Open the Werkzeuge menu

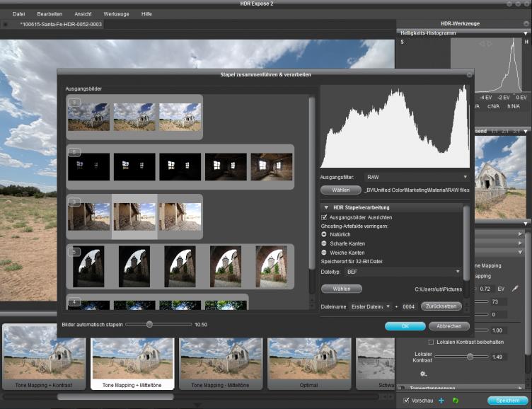116,13
